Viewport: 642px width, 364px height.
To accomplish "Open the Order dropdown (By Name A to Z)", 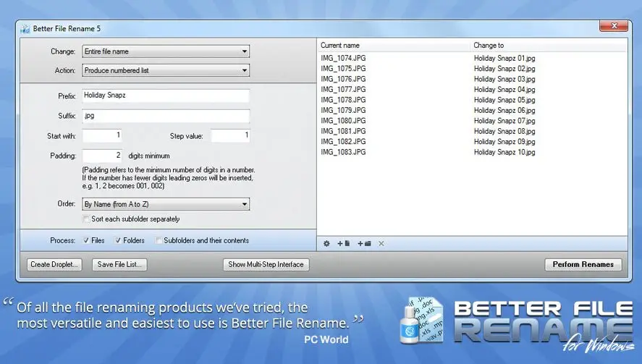I will 166,204.
